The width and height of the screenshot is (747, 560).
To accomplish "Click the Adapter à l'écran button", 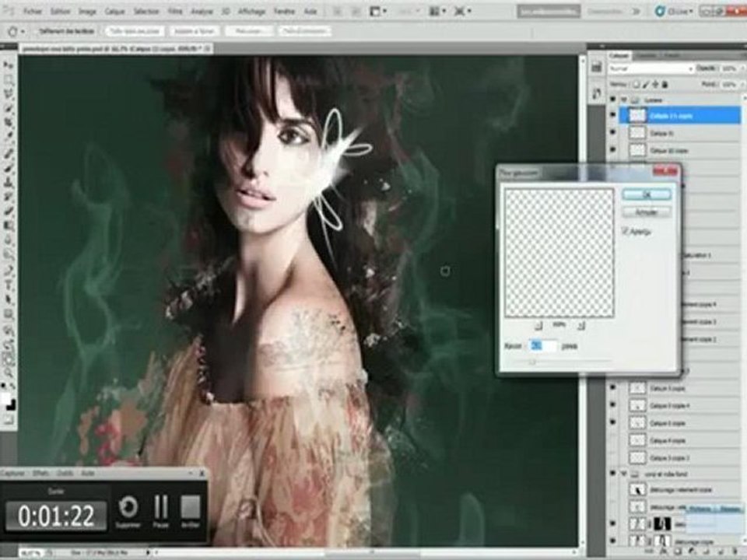I will click(x=195, y=31).
